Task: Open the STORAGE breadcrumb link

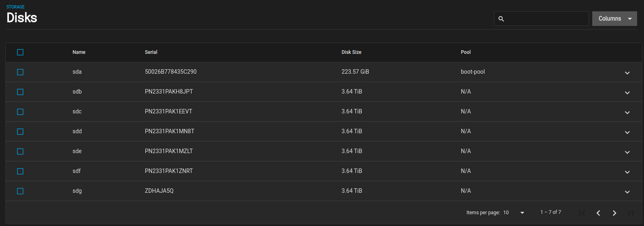Action: [15, 7]
